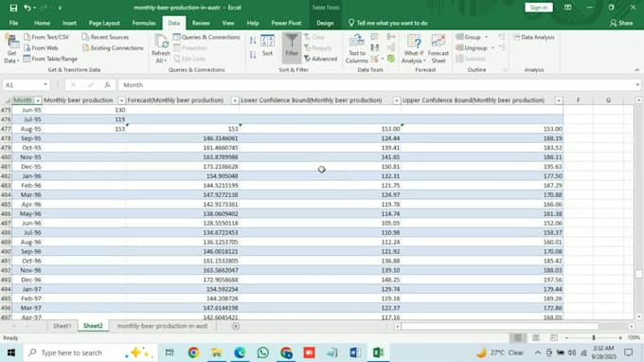Open the Formulas tab
Viewport: 644px width, 362px height.
pyautogui.click(x=144, y=23)
